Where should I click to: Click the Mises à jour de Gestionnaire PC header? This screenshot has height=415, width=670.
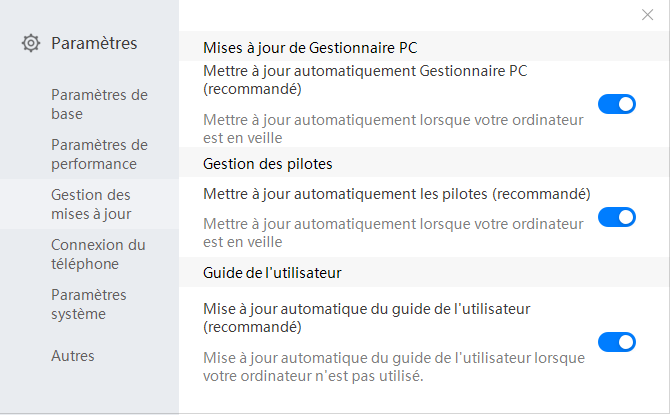[310, 47]
